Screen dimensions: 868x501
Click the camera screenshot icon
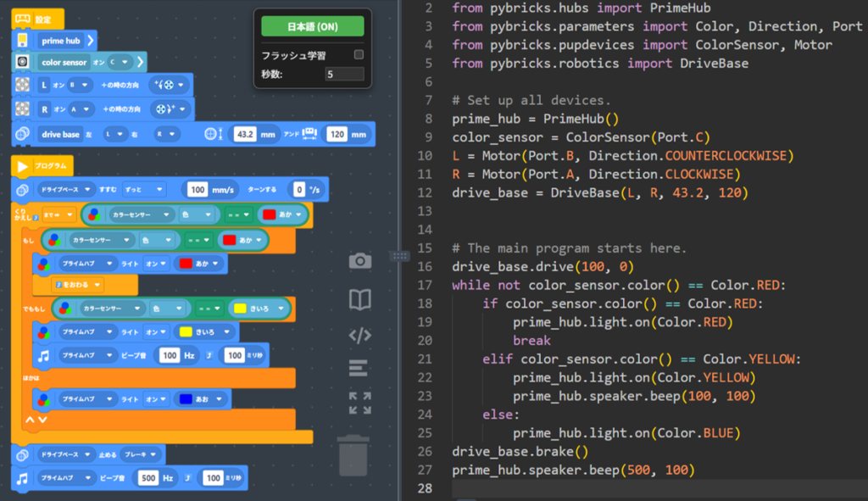pyautogui.click(x=360, y=262)
